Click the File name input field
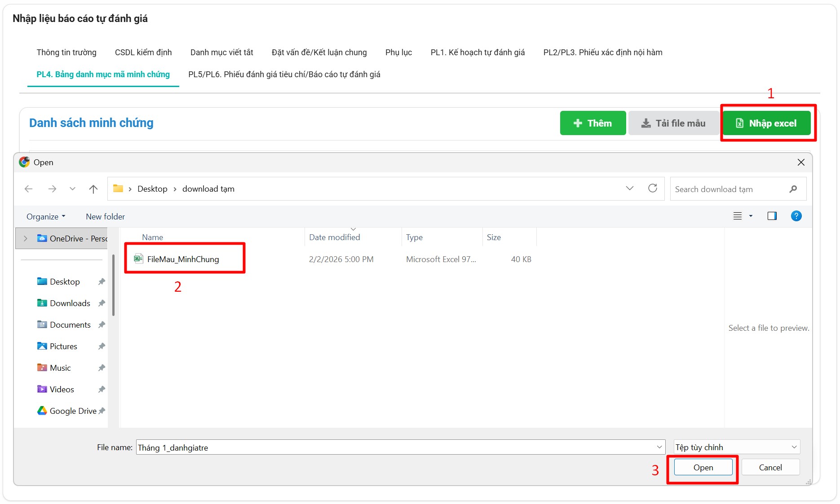840x504 pixels. (395, 447)
